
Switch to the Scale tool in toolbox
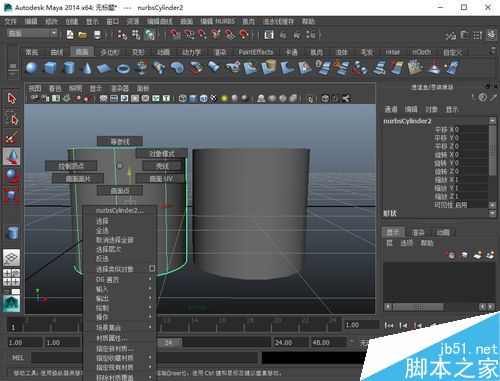point(12,195)
